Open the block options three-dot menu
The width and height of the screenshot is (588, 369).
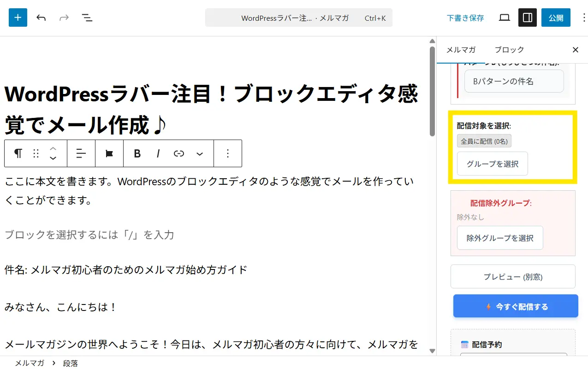[228, 153]
